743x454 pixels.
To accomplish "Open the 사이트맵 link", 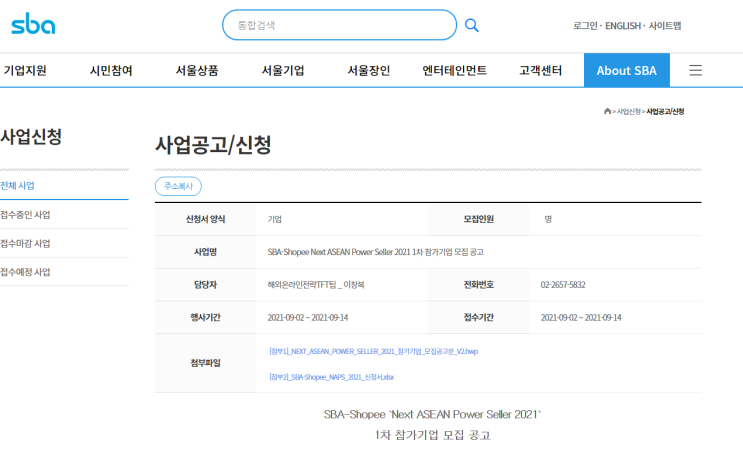I will pos(665,26).
